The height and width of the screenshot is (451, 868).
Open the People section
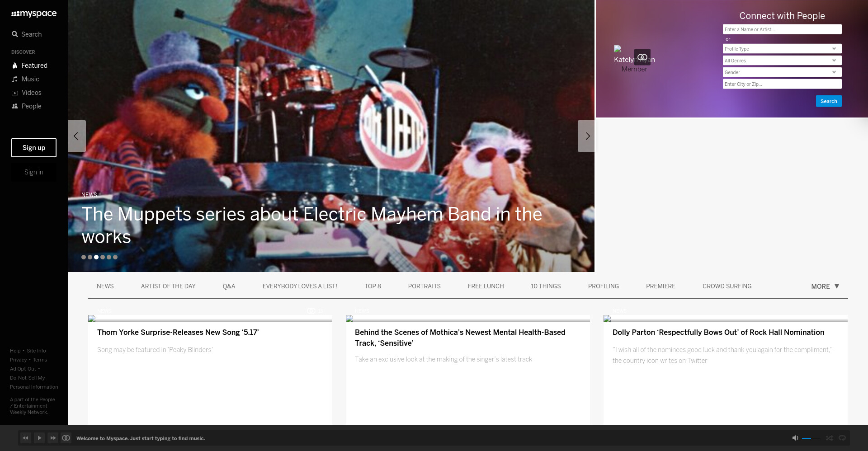[x=26, y=106]
